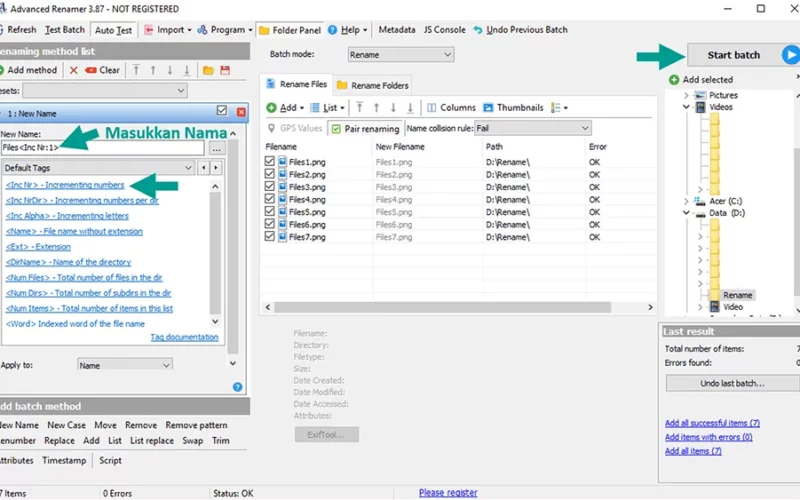Switch to the Rename Files tab
The width and height of the screenshot is (800, 500).
click(x=296, y=84)
